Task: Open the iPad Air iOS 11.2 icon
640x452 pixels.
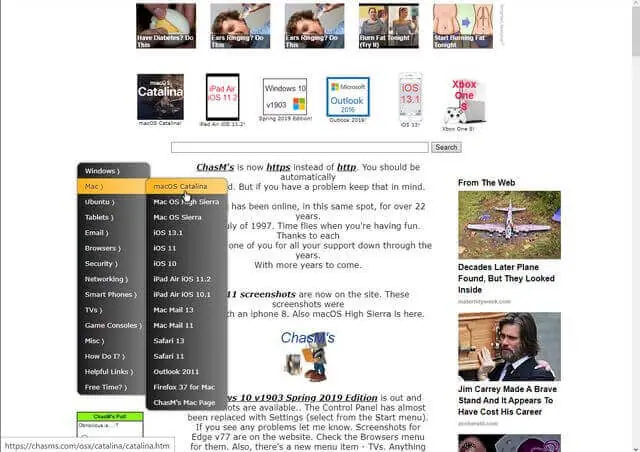Action: [222, 97]
